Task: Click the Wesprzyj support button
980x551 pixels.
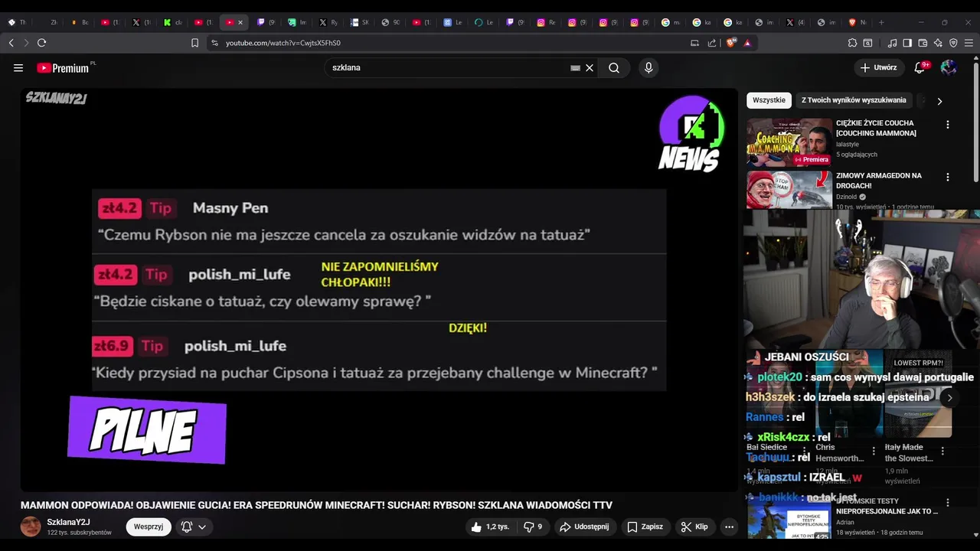Action: coord(149,527)
